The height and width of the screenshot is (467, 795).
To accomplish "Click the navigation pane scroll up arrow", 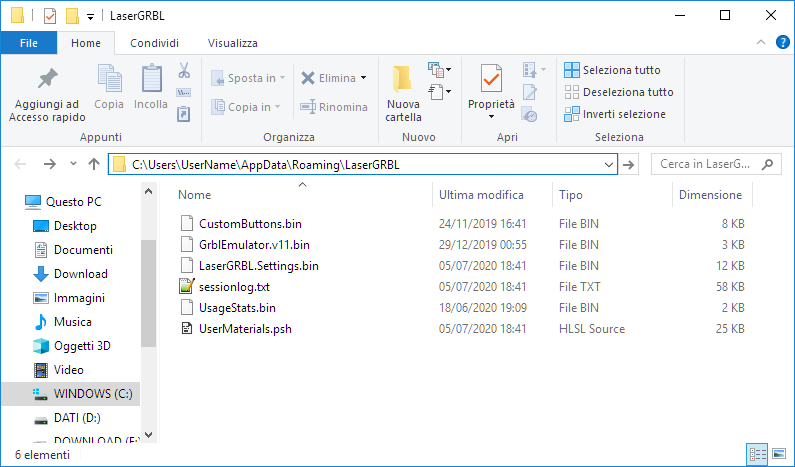I will (149, 192).
